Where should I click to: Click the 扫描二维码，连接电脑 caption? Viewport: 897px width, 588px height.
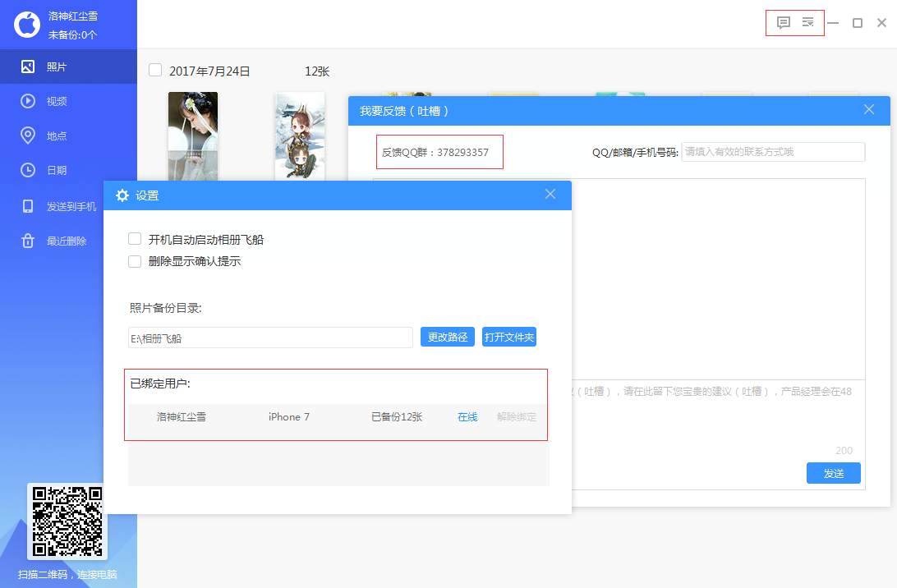point(67,574)
